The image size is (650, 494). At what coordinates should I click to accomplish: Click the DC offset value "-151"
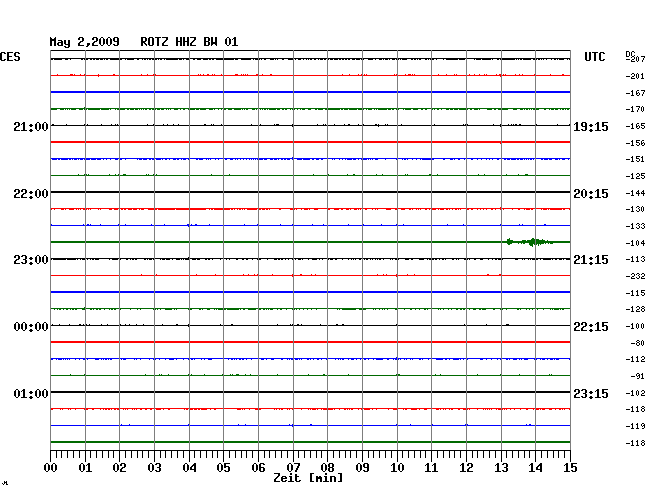click(635, 159)
